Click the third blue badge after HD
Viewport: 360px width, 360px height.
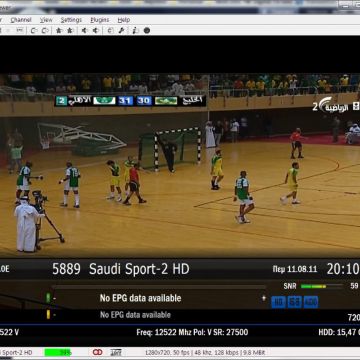pos(311,302)
